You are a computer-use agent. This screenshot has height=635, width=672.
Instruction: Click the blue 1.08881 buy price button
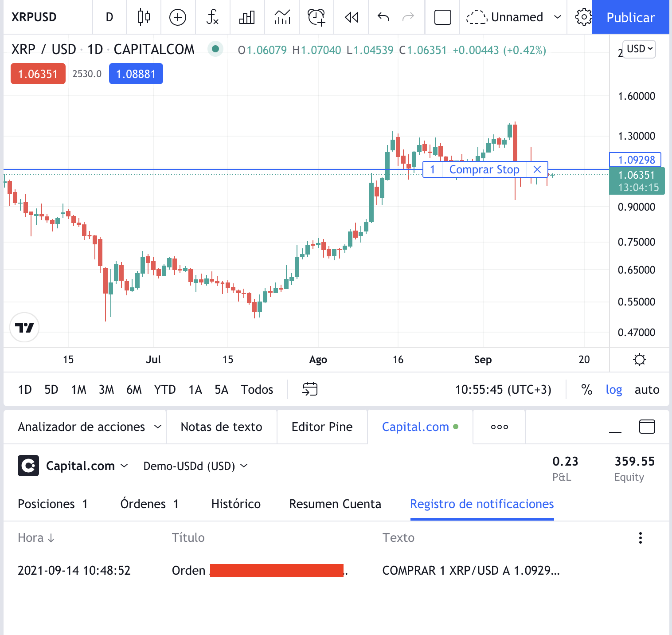pos(136,74)
